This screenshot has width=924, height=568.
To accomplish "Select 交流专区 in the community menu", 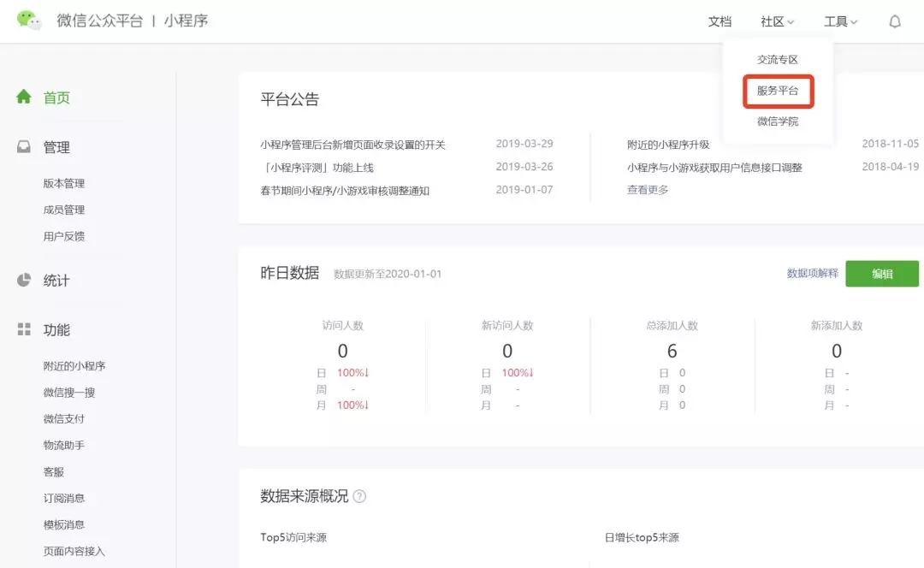I will 777,60.
